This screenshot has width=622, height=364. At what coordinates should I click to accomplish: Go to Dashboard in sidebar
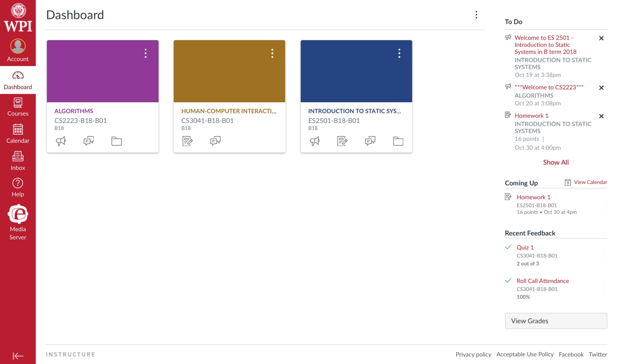coord(18,80)
